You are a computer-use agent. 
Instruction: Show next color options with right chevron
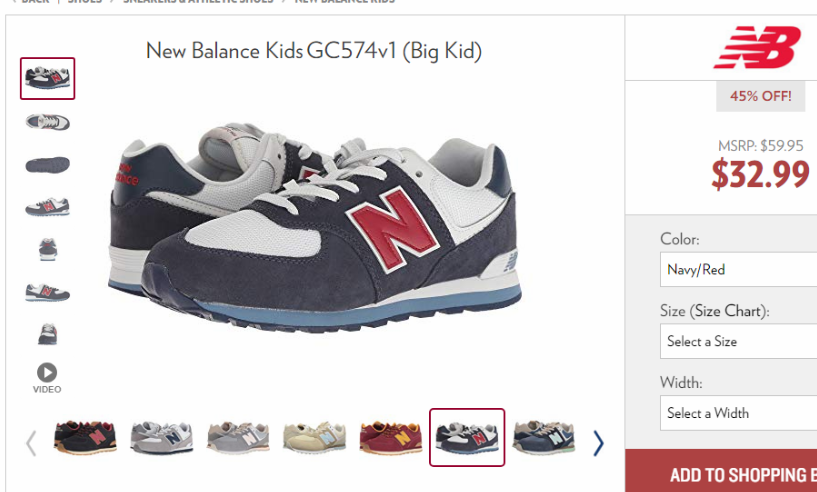(598, 443)
